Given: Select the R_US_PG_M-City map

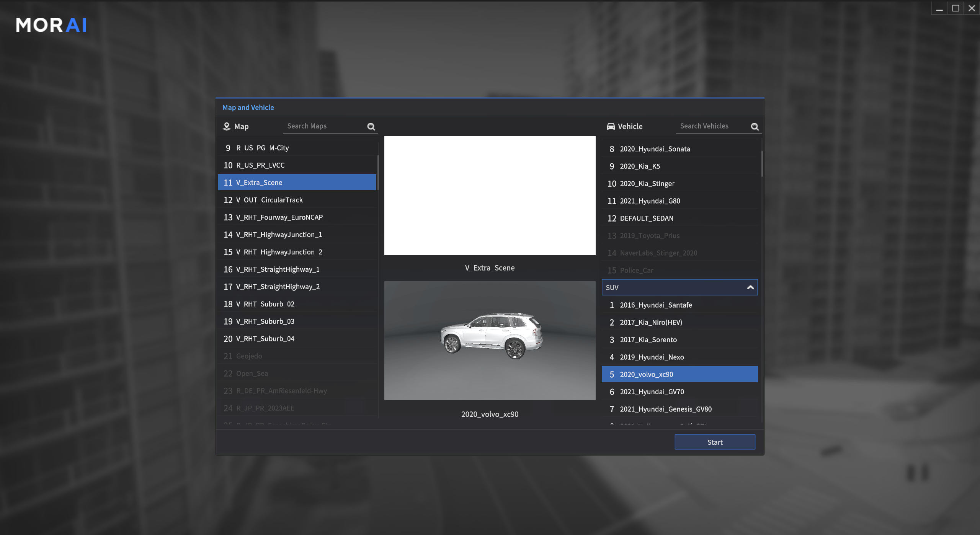Looking at the screenshot, I should coord(262,148).
